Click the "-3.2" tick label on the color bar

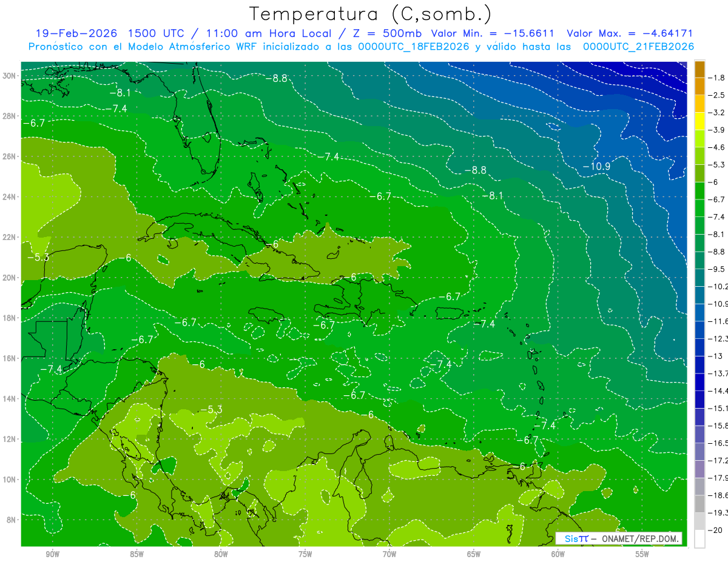coord(717,113)
